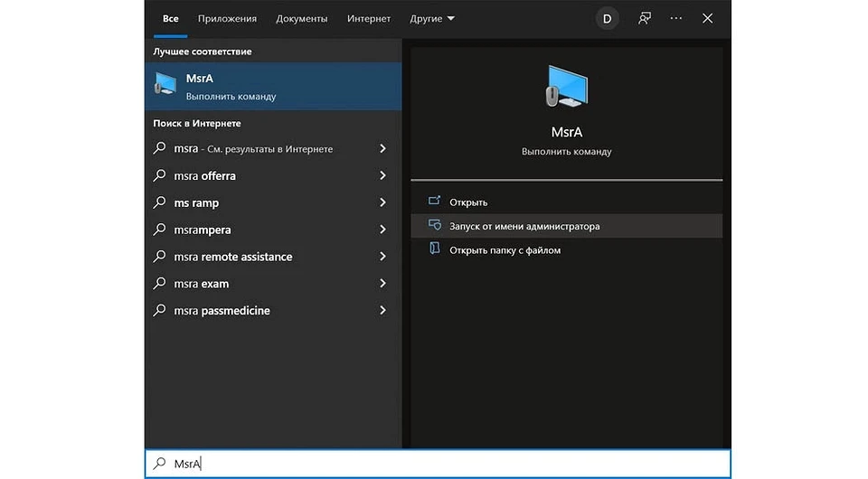This screenshot has width=868, height=479.
Task: Click the open file location folder icon
Action: coord(435,249)
